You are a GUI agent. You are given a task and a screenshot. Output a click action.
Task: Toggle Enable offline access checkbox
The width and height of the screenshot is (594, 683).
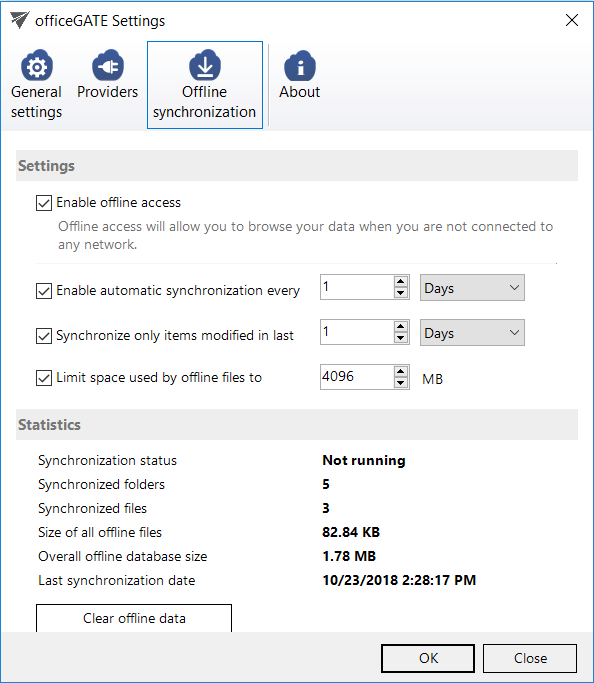pyautogui.click(x=44, y=203)
